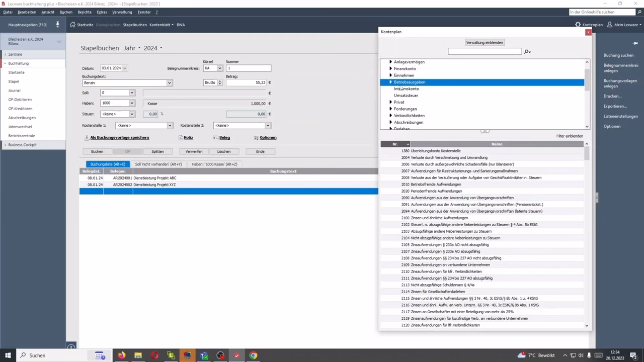Click the Buchen button
The width and height of the screenshot is (644, 362).
[97, 151]
